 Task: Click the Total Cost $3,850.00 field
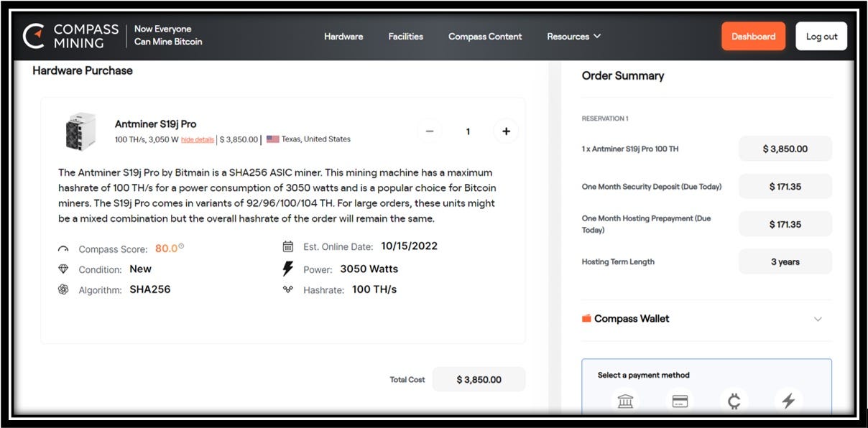(x=479, y=379)
